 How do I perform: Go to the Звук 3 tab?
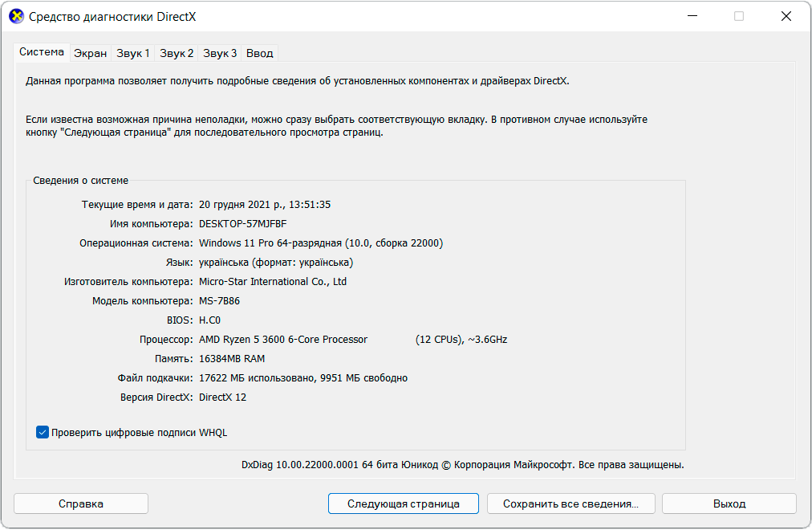220,53
